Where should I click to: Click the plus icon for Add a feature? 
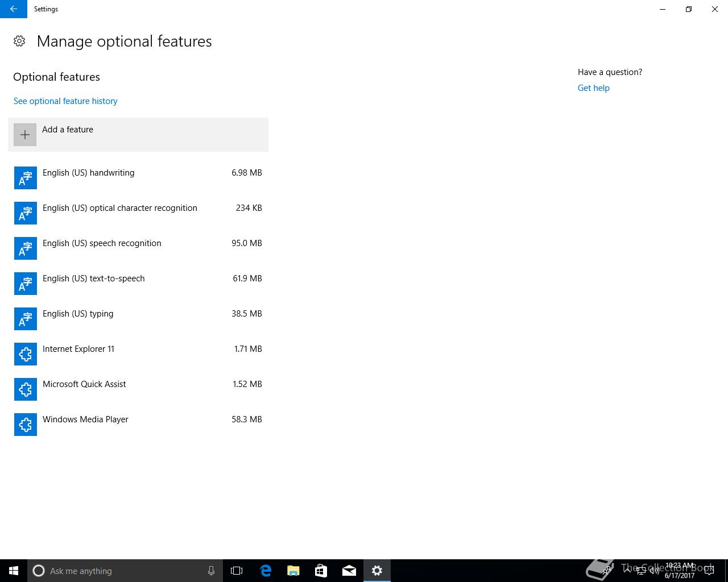click(x=25, y=135)
